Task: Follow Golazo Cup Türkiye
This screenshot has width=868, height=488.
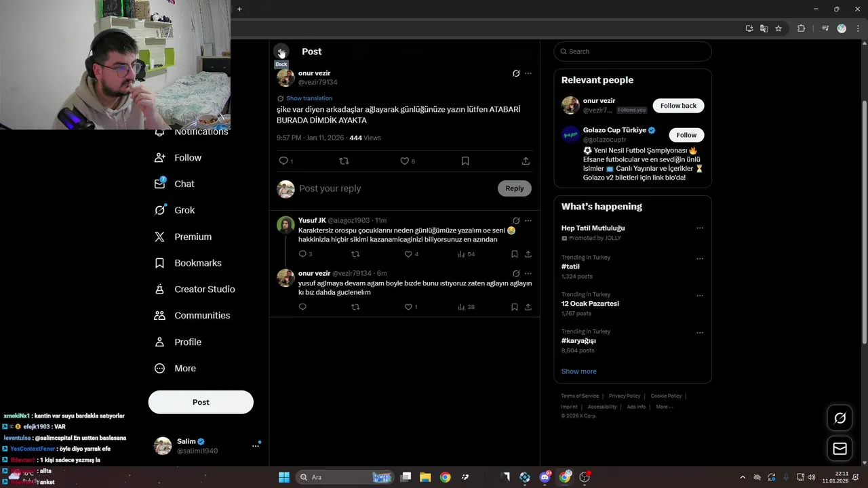Action: click(686, 135)
